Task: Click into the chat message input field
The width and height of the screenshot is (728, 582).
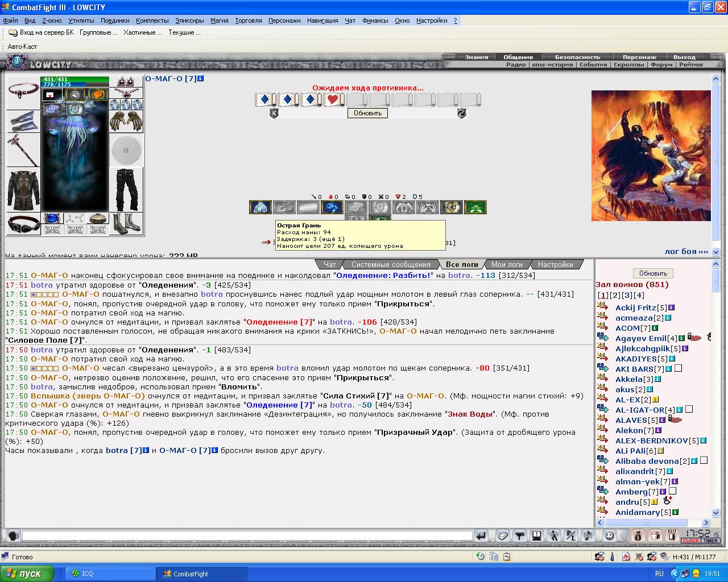Action: pyautogui.click(x=247, y=535)
